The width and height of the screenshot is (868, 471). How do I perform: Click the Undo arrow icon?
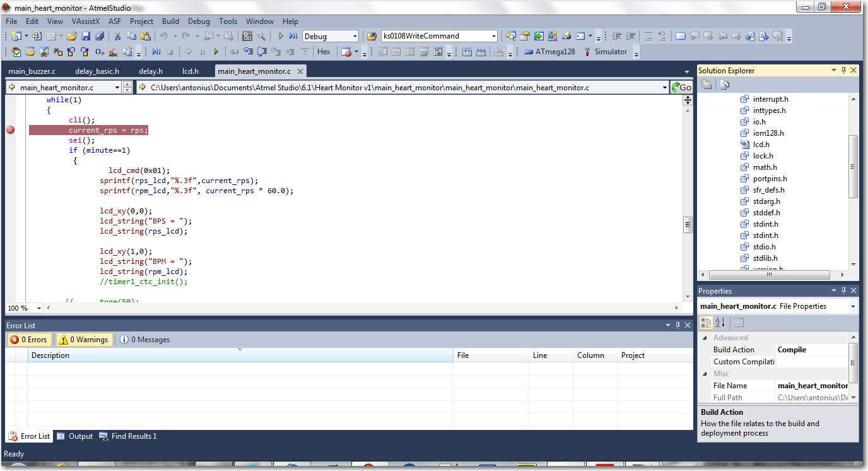coord(163,36)
